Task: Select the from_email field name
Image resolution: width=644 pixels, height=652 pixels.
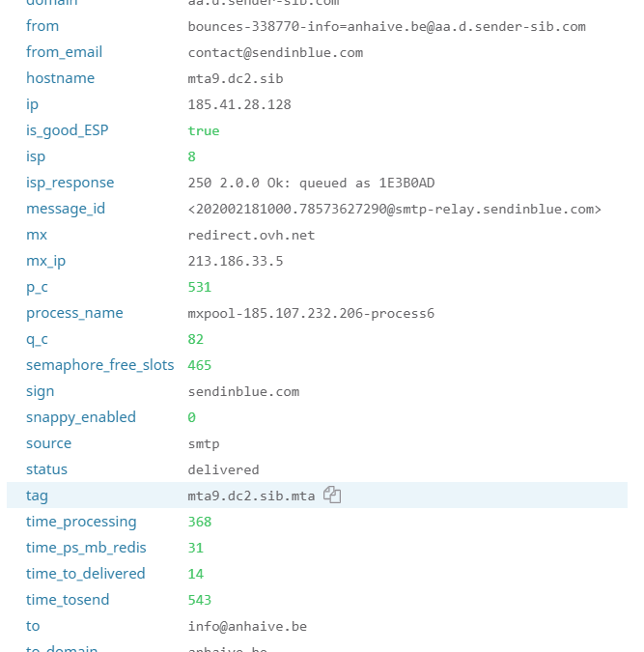Action: tap(64, 52)
